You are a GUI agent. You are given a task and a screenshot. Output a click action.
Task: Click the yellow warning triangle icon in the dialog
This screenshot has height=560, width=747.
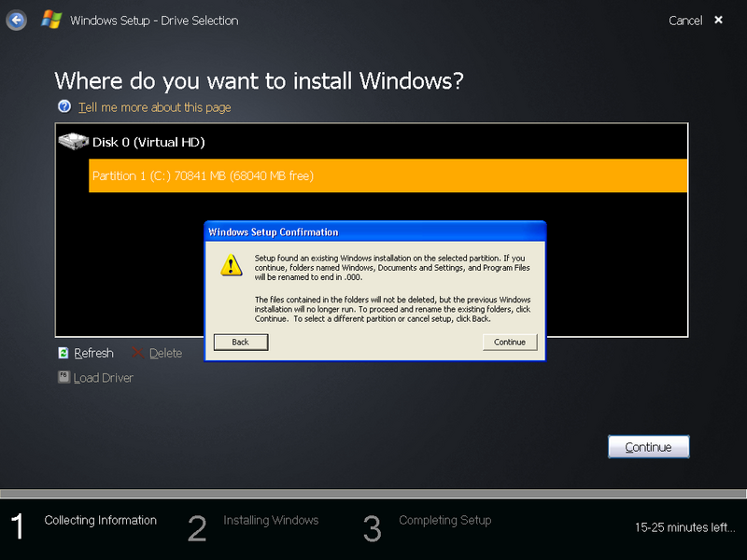click(x=232, y=265)
